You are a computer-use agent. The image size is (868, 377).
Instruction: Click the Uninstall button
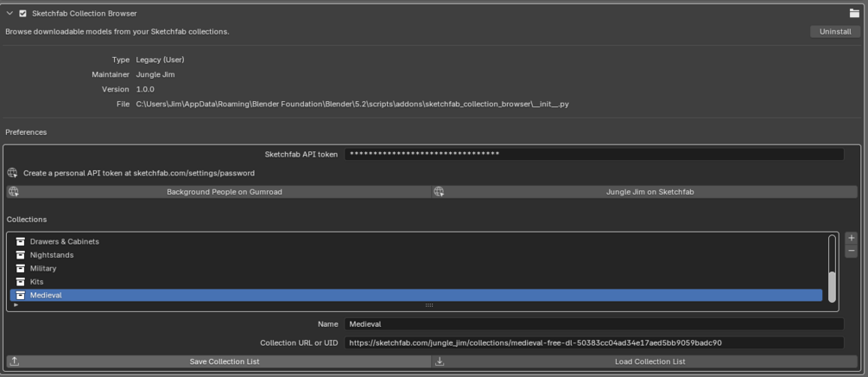click(835, 32)
